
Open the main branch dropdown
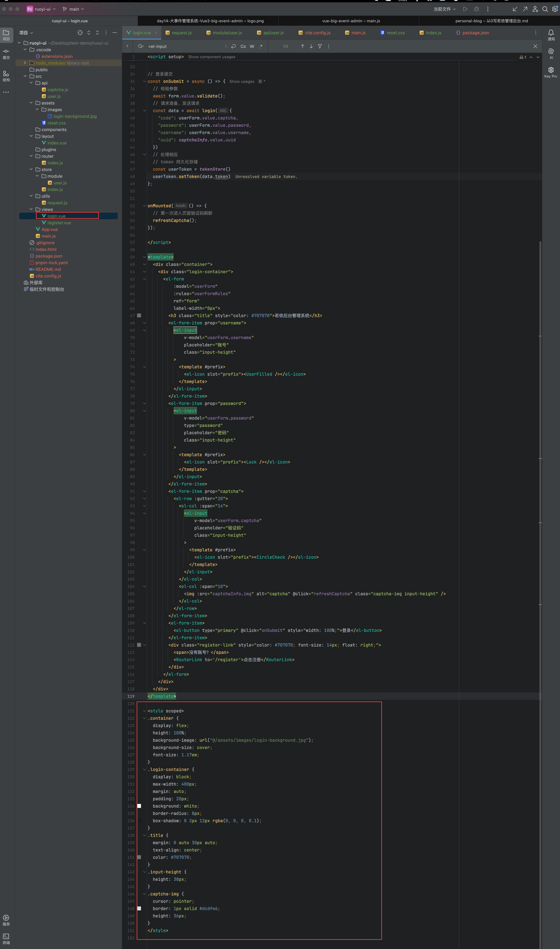click(x=73, y=9)
